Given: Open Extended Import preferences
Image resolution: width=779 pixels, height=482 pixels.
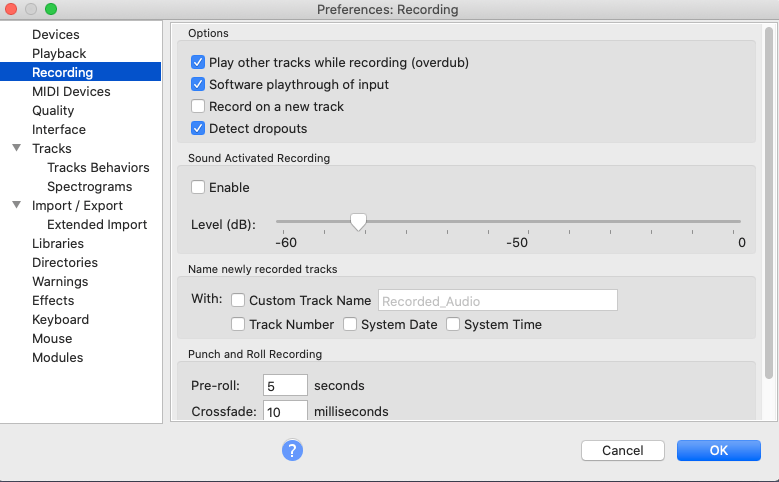Looking at the screenshot, I should (x=97, y=225).
